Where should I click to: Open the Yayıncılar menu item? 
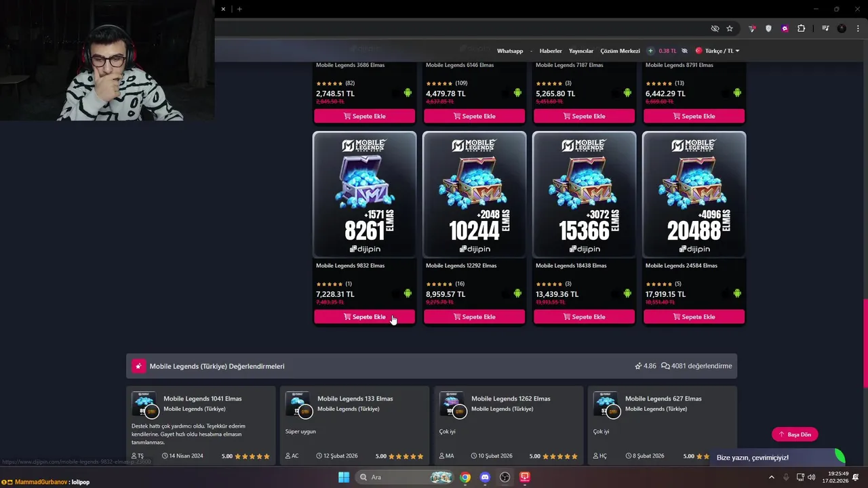tap(581, 51)
